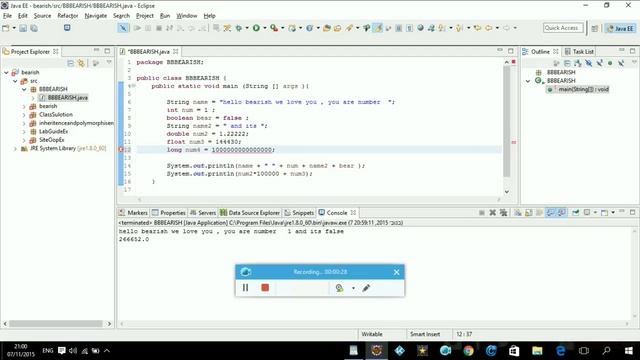Open the Refactor menu
Screen dimensions: 640x360
coord(67,16)
